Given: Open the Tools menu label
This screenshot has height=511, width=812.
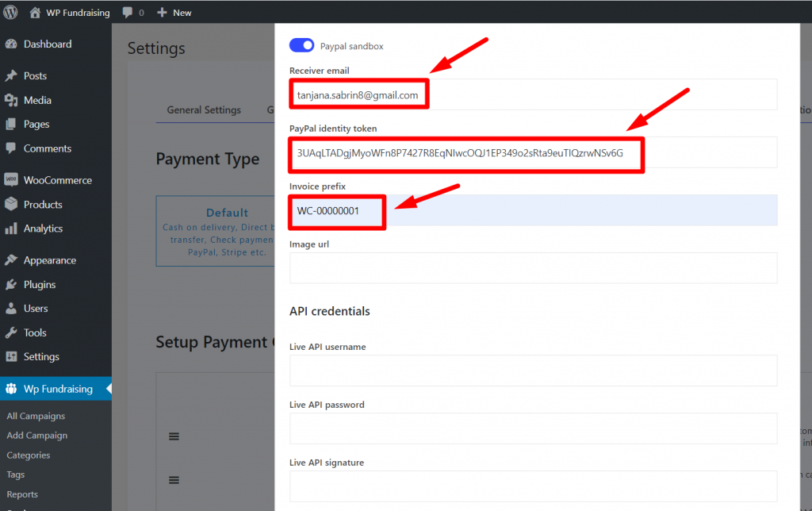Looking at the screenshot, I should tap(35, 332).
